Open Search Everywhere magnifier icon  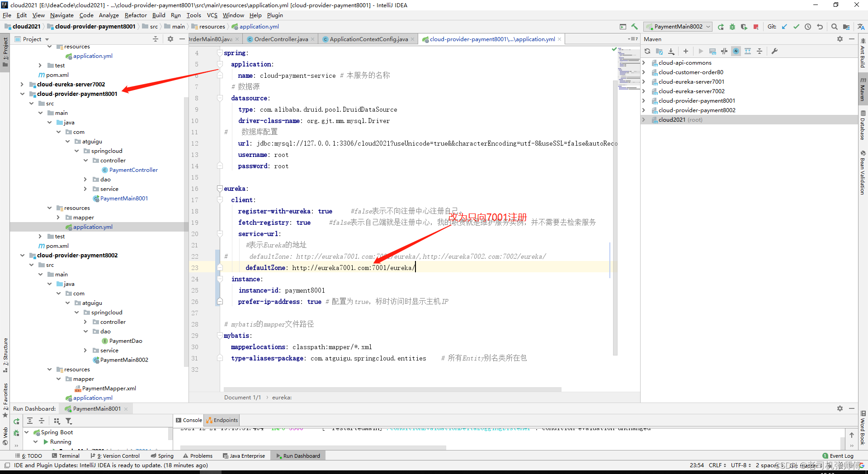[835, 27]
